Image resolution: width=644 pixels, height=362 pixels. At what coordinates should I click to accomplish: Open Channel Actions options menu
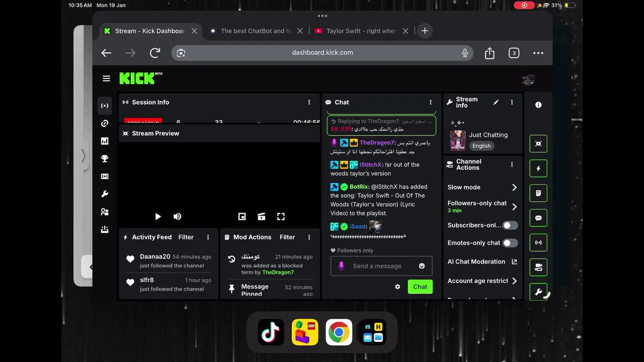(x=512, y=164)
